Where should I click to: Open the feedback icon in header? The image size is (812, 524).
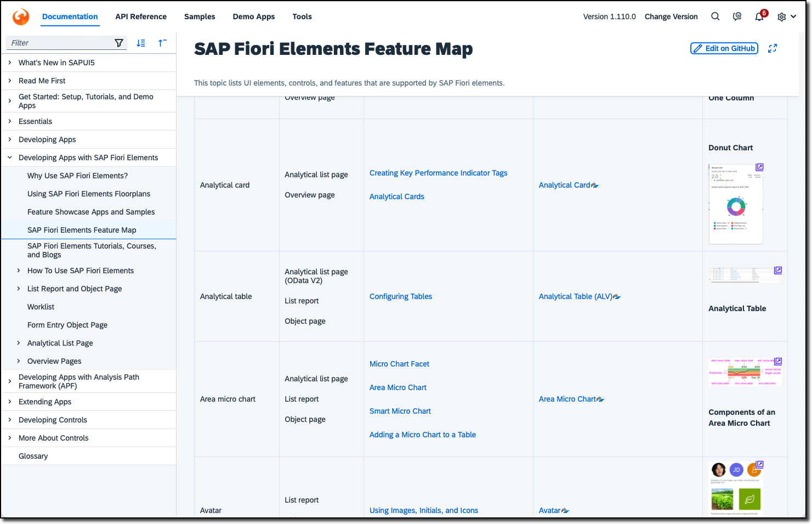click(737, 16)
